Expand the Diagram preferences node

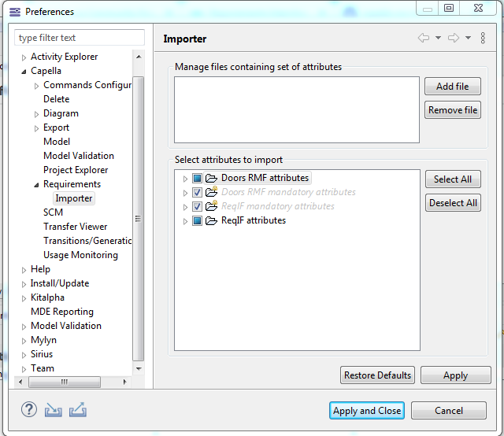pyautogui.click(x=36, y=114)
